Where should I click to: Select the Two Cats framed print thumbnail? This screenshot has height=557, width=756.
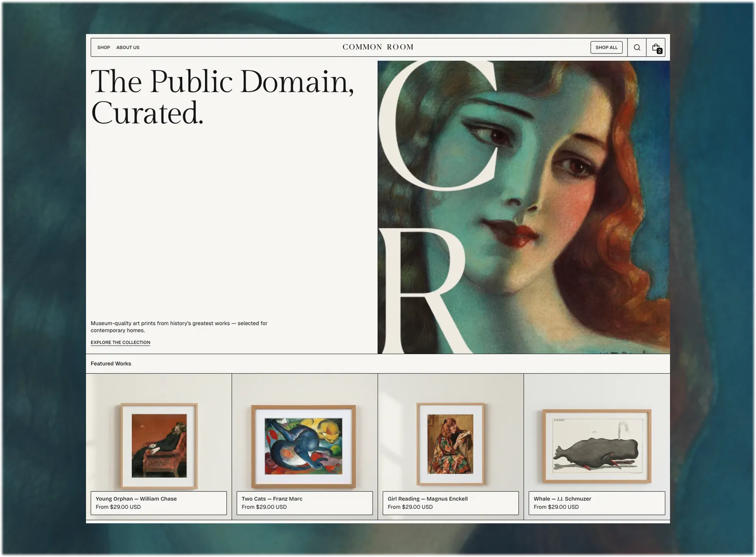(303, 446)
